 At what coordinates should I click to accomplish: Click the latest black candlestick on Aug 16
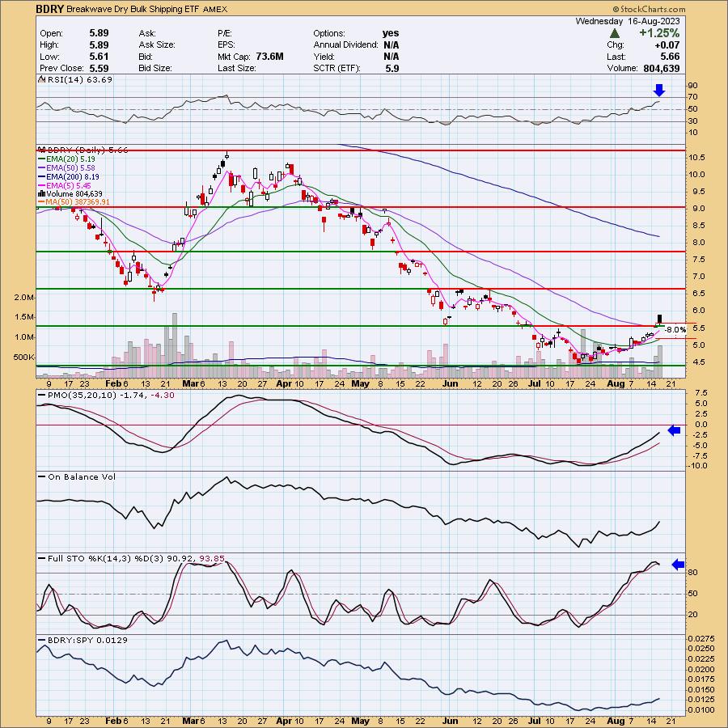tap(659, 320)
